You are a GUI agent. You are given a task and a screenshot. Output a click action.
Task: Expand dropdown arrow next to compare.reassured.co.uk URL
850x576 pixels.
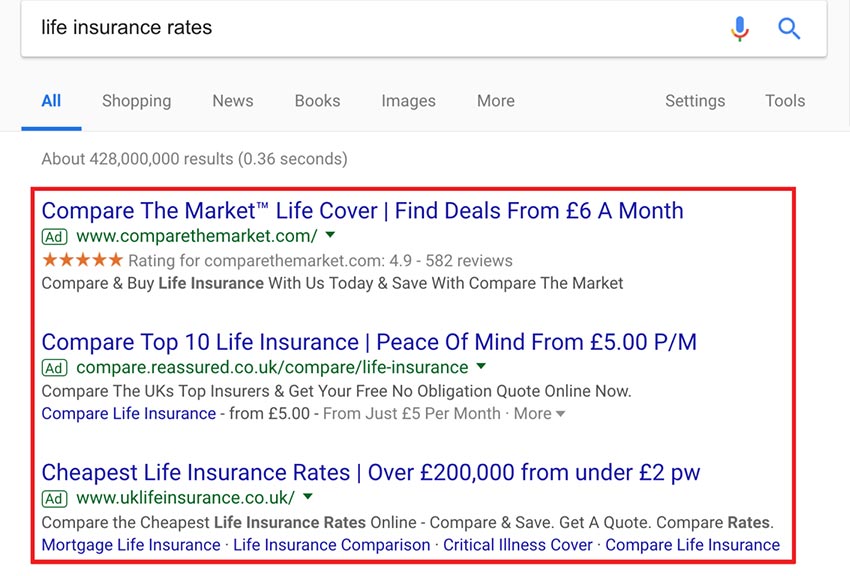click(x=481, y=366)
